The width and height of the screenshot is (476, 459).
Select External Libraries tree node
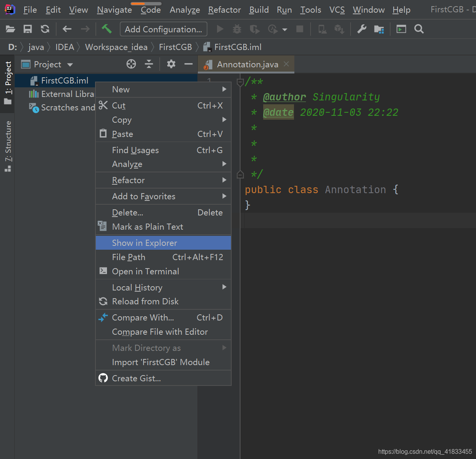pos(62,94)
